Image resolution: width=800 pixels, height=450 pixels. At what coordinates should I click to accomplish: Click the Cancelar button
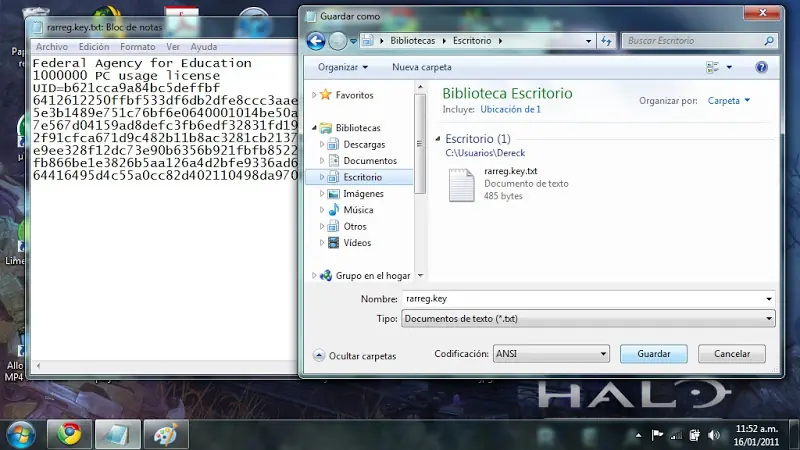(732, 354)
